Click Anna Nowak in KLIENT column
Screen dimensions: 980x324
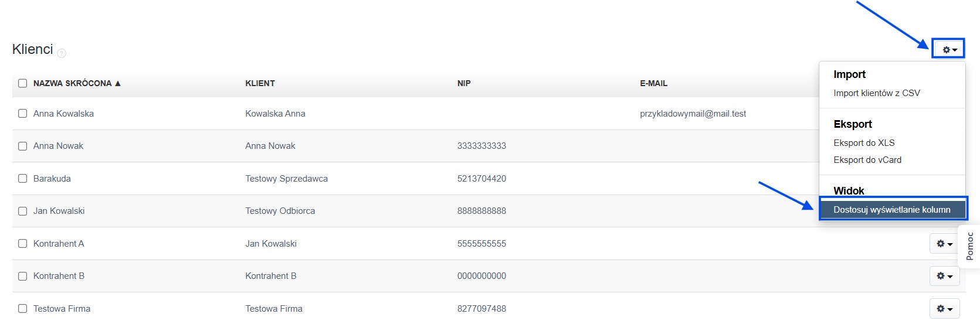[x=270, y=146]
